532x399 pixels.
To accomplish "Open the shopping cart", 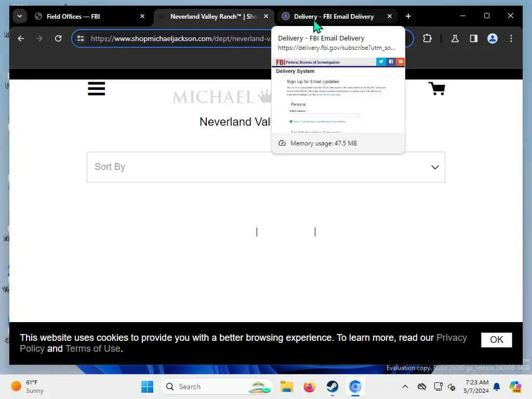I will (x=436, y=88).
